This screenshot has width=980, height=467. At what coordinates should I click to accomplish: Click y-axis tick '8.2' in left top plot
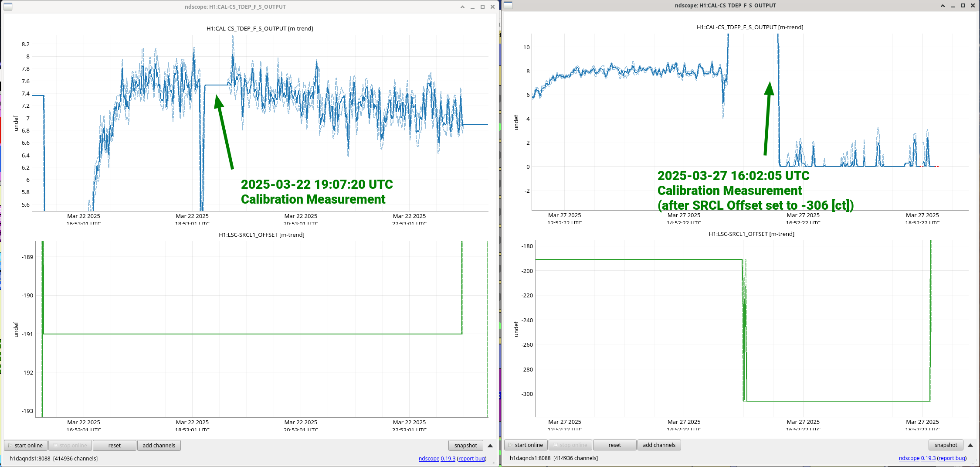click(x=26, y=44)
